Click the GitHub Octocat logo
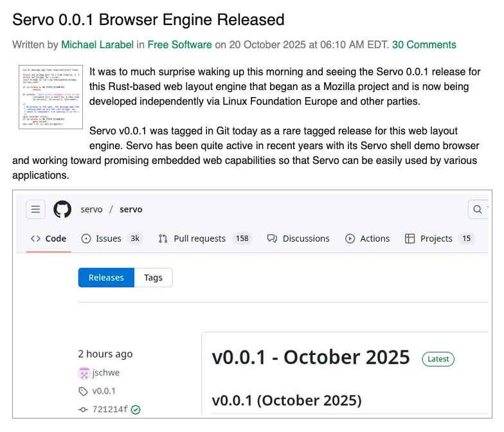Screen dimensions: 504x432 62,210
